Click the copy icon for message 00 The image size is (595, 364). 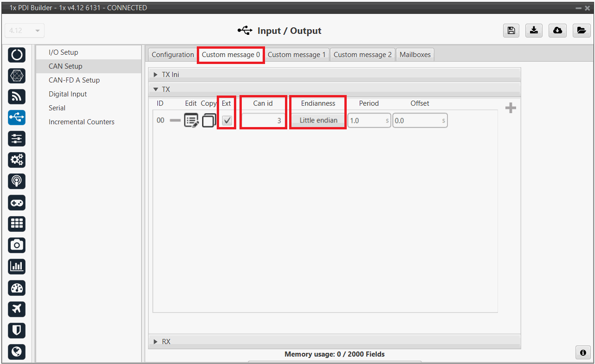tap(209, 121)
